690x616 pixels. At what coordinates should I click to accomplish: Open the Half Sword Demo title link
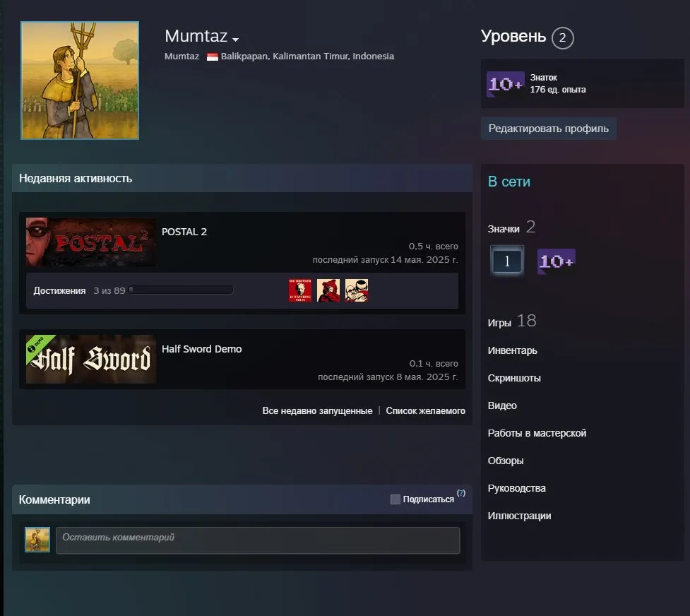point(201,349)
